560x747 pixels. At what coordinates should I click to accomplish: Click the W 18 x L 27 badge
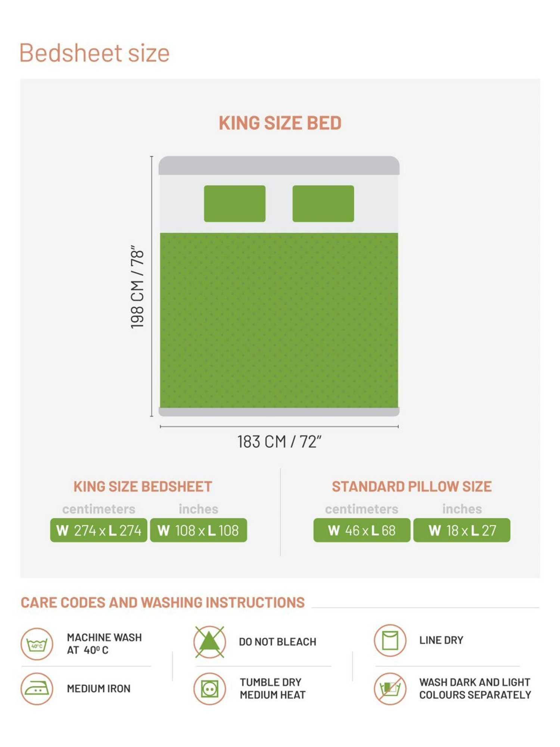coord(461,530)
